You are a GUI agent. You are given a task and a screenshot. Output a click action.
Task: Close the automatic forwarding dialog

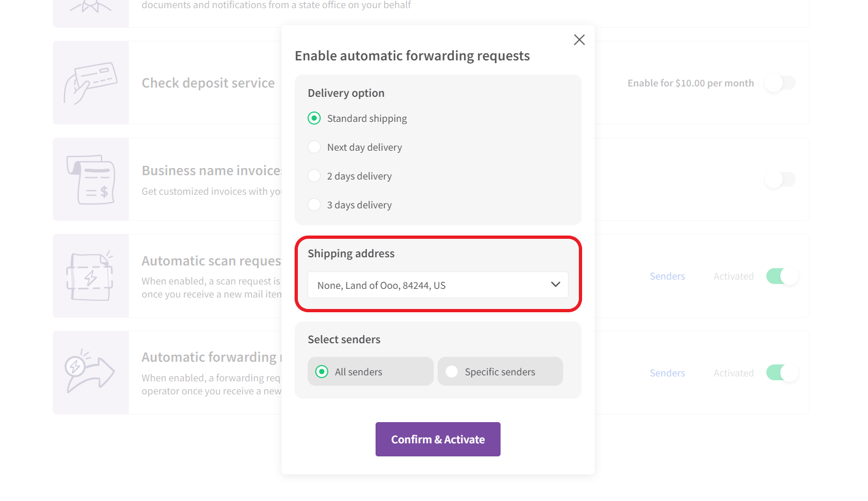[579, 40]
